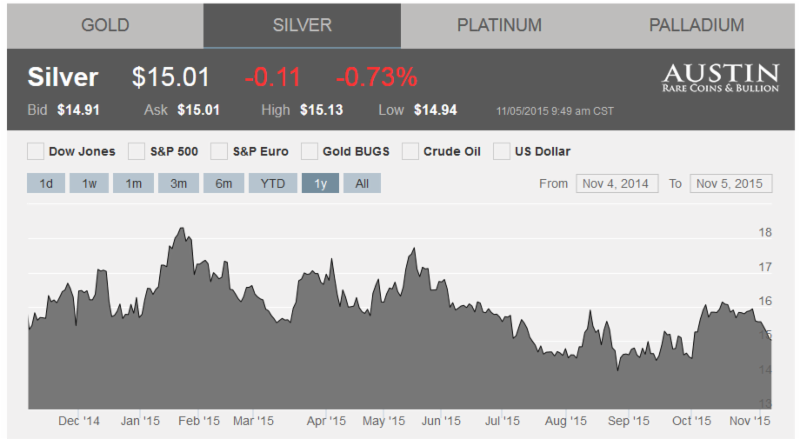The width and height of the screenshot is (800, 439).
Task: Show the 1m chart range
Action: (133, 184)
